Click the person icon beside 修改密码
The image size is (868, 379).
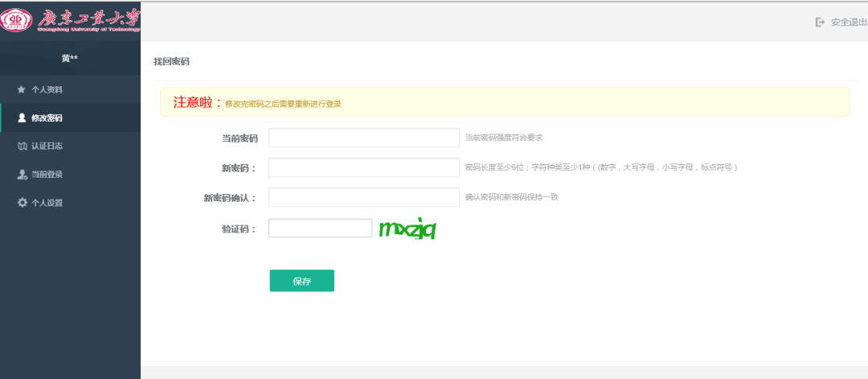pyautogui.click(x=22, y=117)
